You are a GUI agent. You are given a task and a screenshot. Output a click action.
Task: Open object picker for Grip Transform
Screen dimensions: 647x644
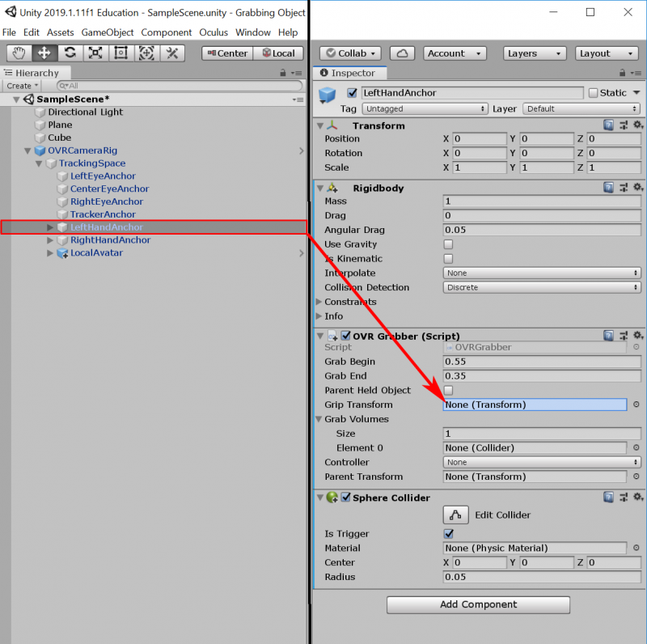pos(636,405)
